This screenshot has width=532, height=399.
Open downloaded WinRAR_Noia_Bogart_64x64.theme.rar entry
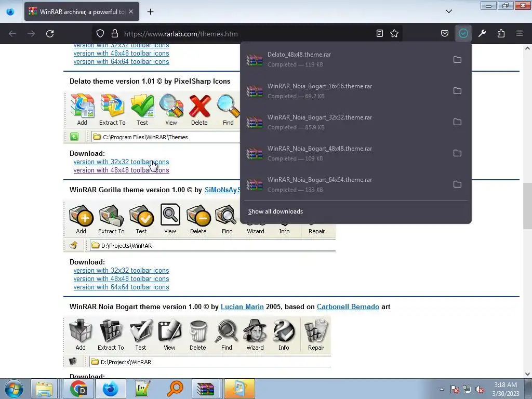(x=344, y=184)
